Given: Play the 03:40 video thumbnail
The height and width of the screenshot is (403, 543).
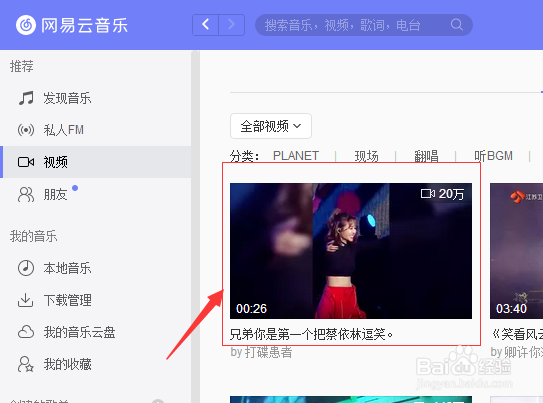Looking at the screenshot, I should click(x=516, y=251).
